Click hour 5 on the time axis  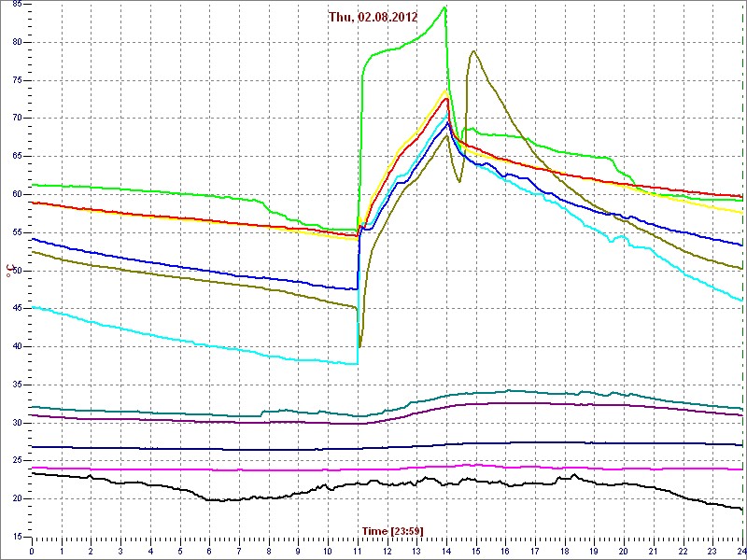pos(180,551)
